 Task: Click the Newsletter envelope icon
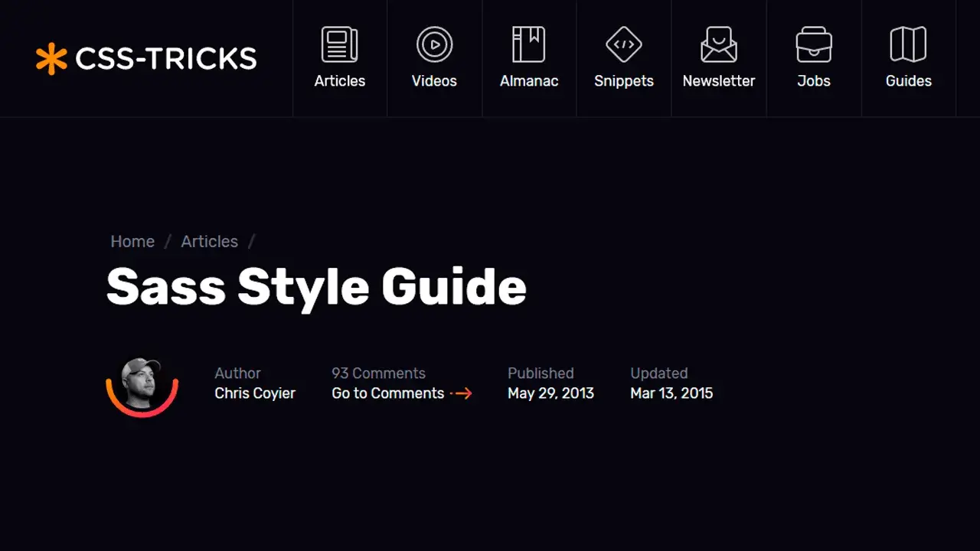coord(719,44)
